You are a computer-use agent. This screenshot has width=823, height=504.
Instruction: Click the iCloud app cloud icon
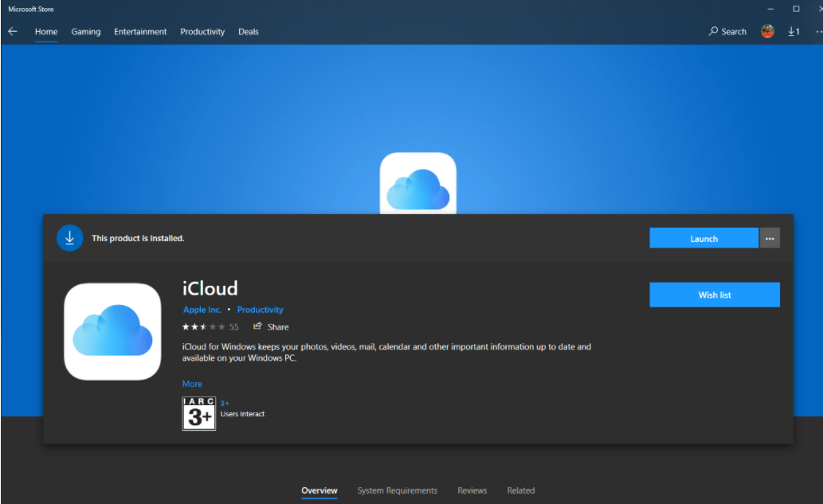click(x=112, y=330)
